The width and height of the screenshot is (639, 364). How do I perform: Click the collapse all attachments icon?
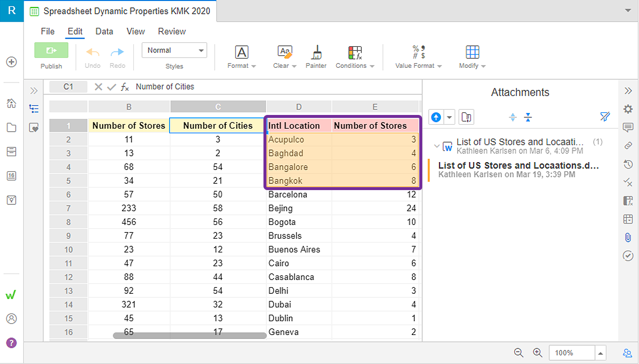point(528,117)
